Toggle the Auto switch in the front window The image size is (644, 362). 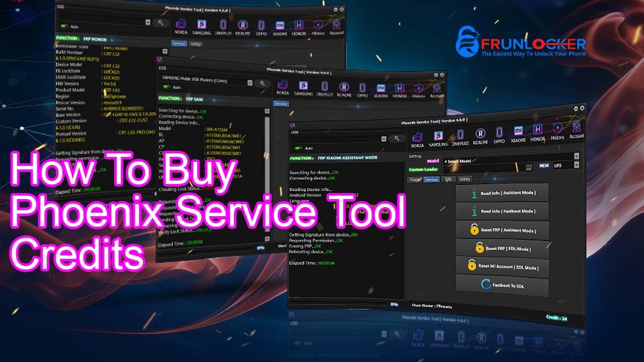pos(298,148)
